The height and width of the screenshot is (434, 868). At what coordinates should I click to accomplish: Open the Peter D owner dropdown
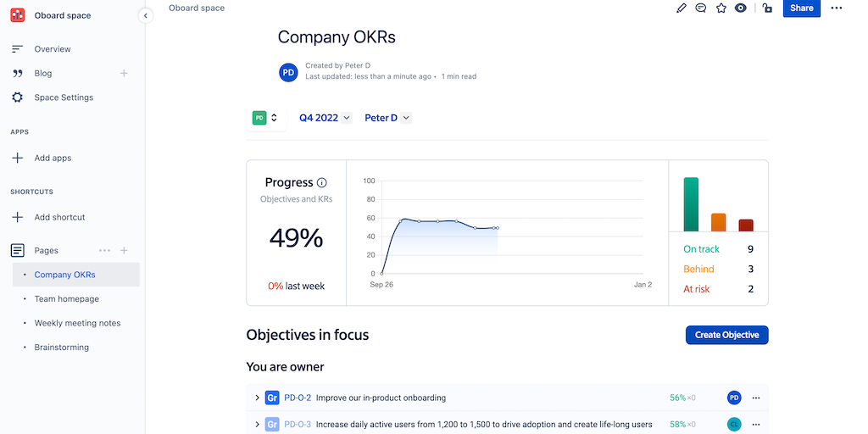click(x=387, y=118)
